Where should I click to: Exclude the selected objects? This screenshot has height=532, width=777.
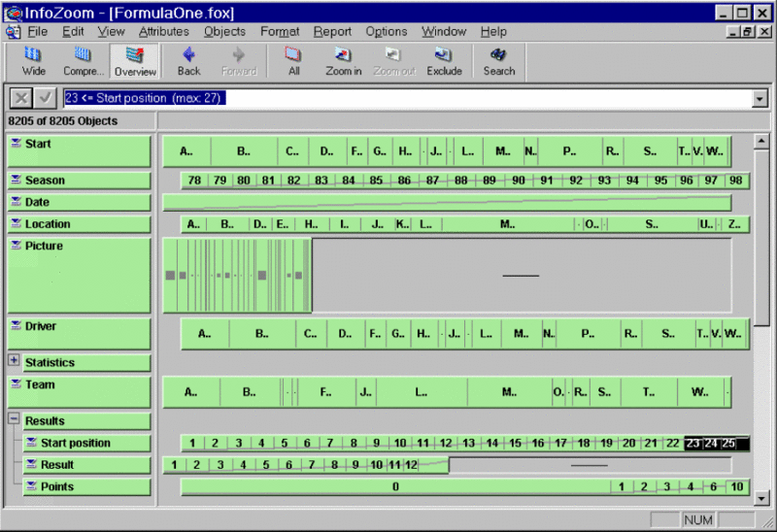click(444, 61)
